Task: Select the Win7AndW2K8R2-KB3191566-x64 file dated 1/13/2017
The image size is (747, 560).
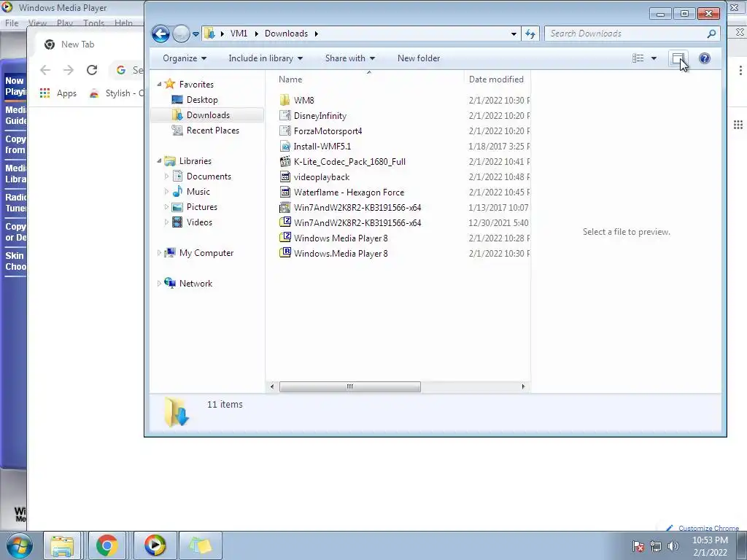Action: pos(357,208)
